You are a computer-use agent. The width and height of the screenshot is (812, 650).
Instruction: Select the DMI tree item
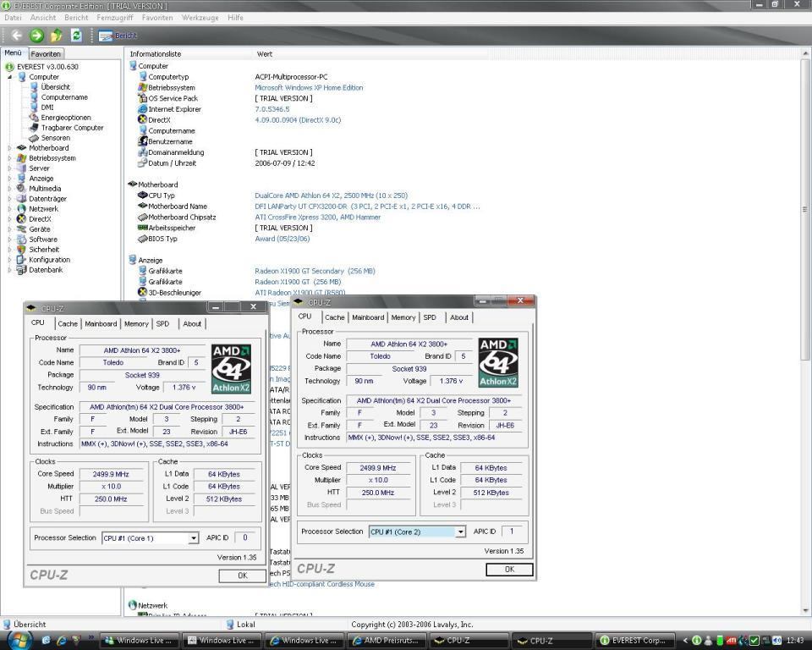(47, 107)
